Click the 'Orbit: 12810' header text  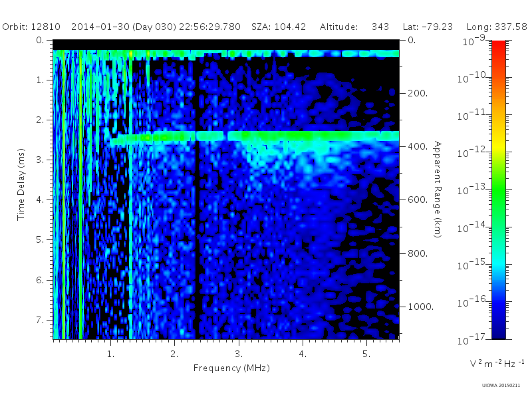31,27
